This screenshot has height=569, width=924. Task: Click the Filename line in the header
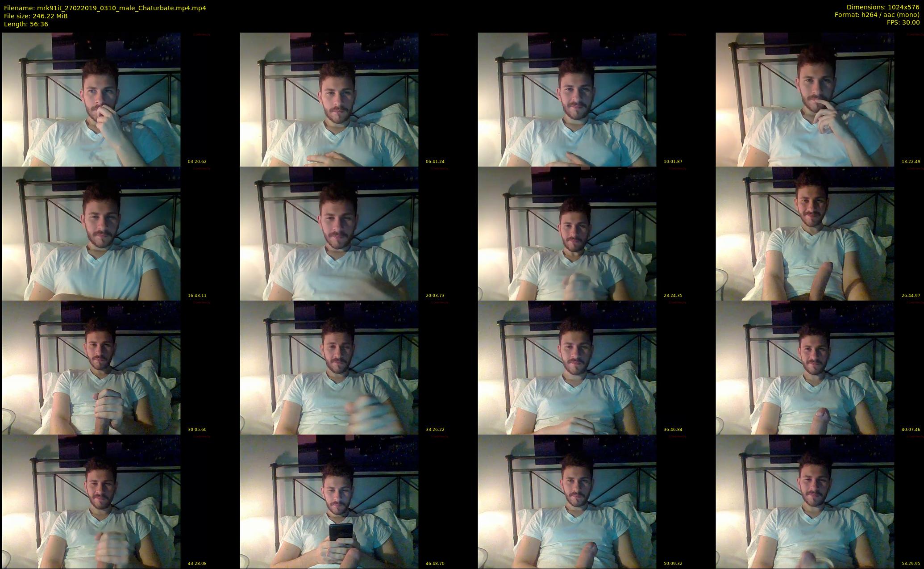click(x=105, y=8)
